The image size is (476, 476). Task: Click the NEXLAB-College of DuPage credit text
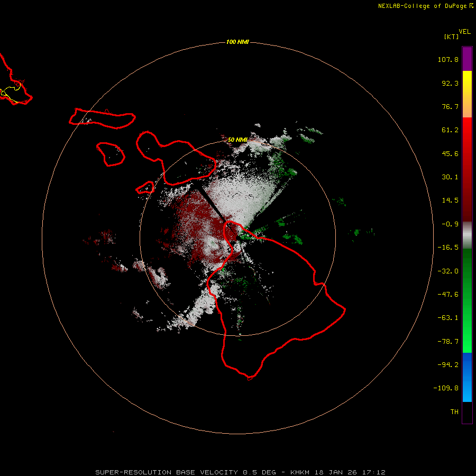pos(426,6)
